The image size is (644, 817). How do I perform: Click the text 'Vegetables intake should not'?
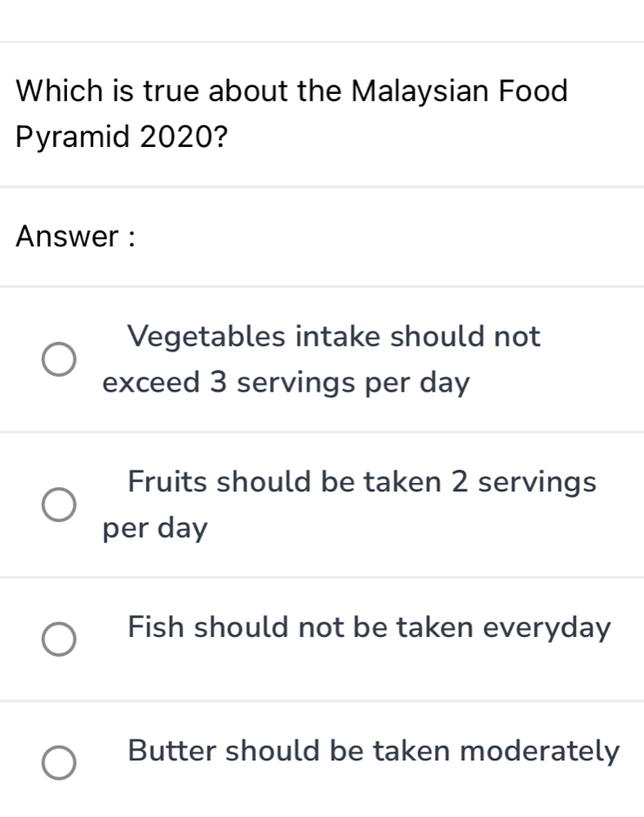click(334, 336)
